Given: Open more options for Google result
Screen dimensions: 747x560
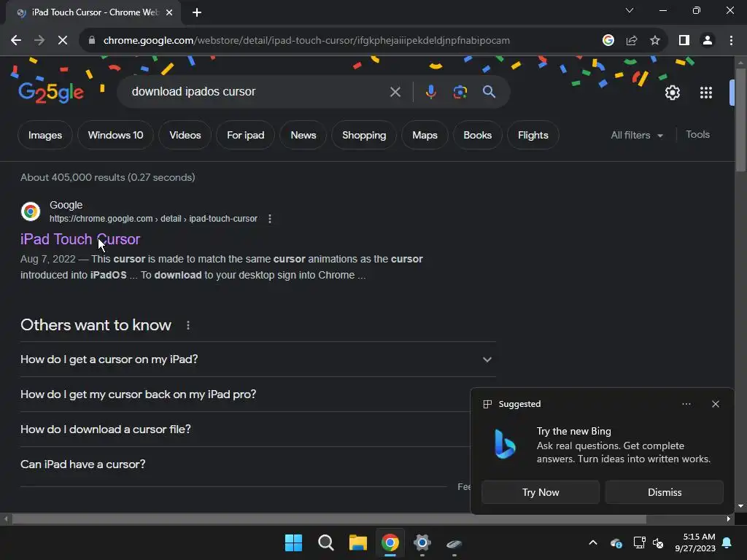Looking at the screenshot, I should tap(270, 219).
